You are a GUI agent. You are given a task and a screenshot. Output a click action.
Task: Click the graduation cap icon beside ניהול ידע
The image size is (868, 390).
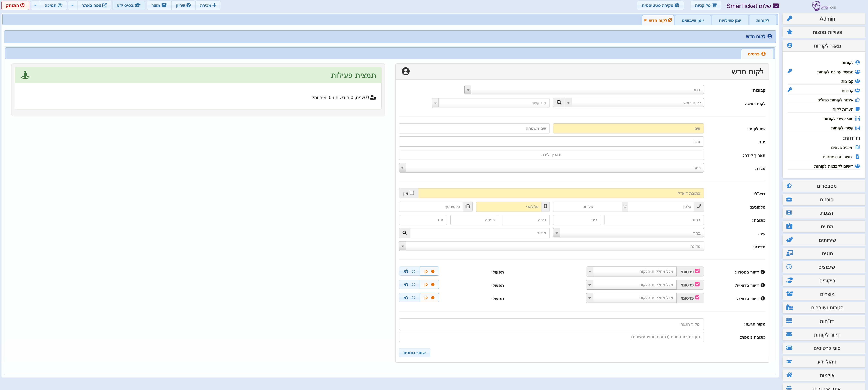789,361
